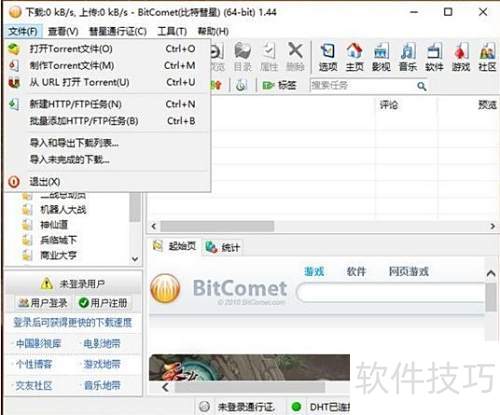Click the 删除 X toolbar icon

[295, 57]
